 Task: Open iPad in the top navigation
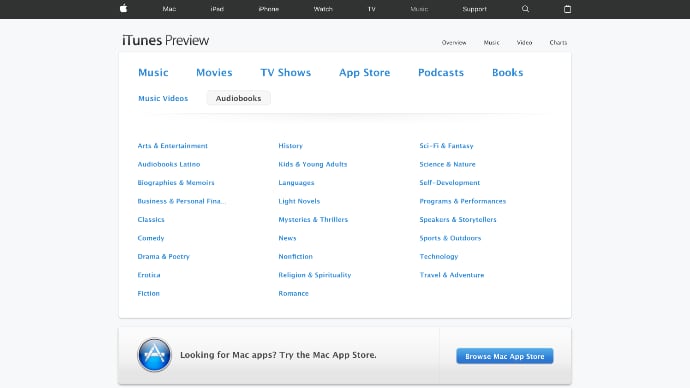point(217,9)
